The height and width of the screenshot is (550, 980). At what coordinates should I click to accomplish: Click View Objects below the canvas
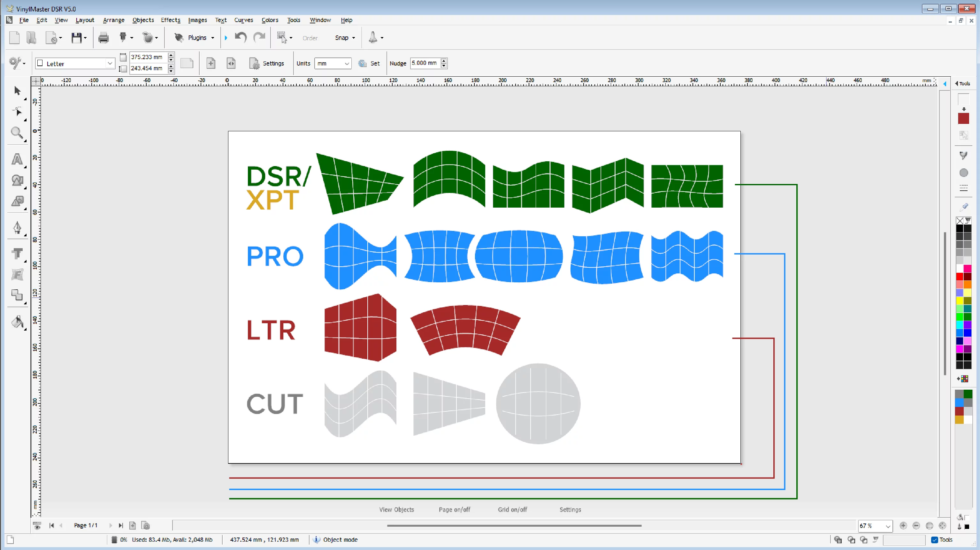pyautogui.click(x=396, y=509)
